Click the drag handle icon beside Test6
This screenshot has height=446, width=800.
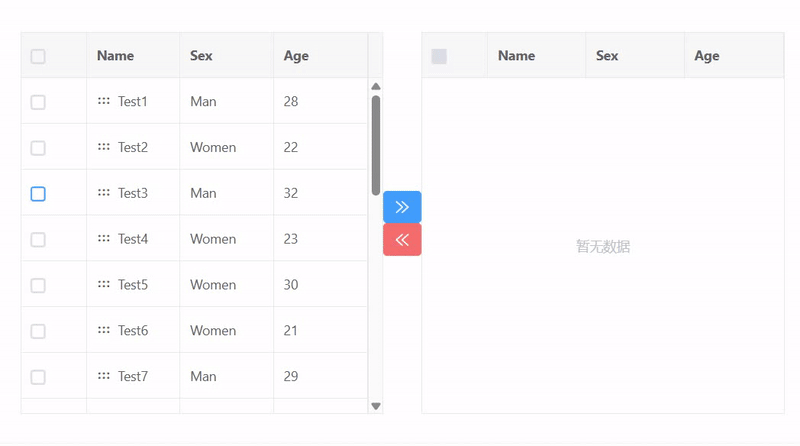point(104,330)
